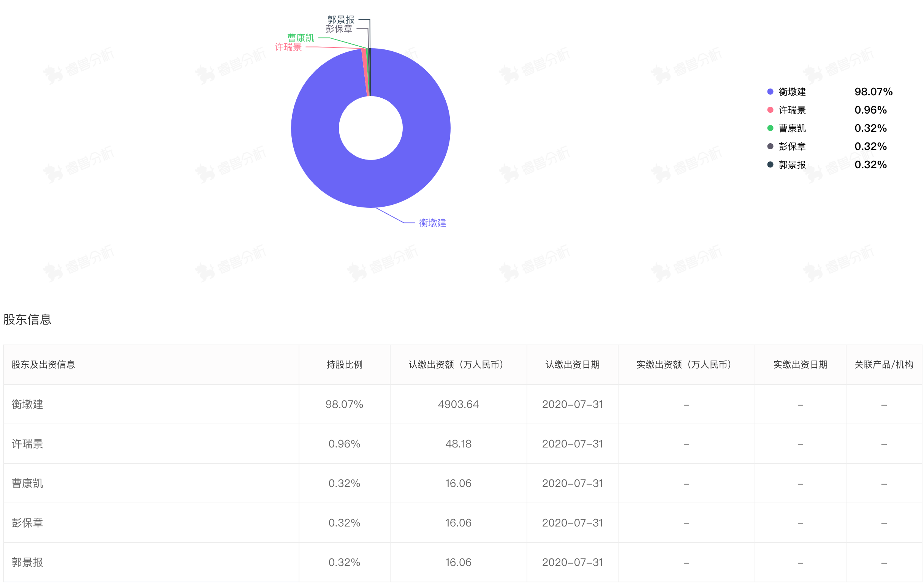Click the 认缴出资日期 column header
This screenshot has width=924, height=585.
coord(573,365)
